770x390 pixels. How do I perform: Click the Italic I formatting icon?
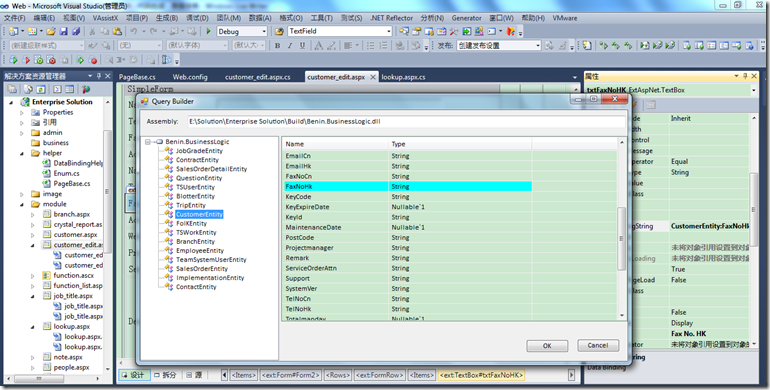point(290,46)
